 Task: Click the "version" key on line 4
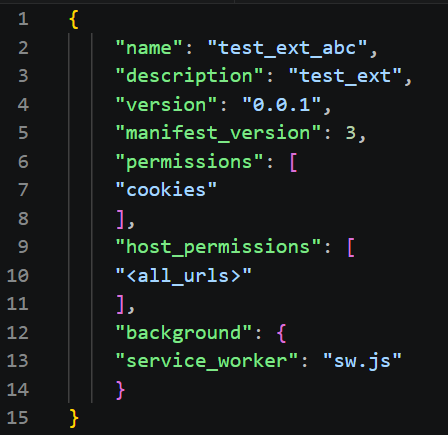[x=166, y=105]
